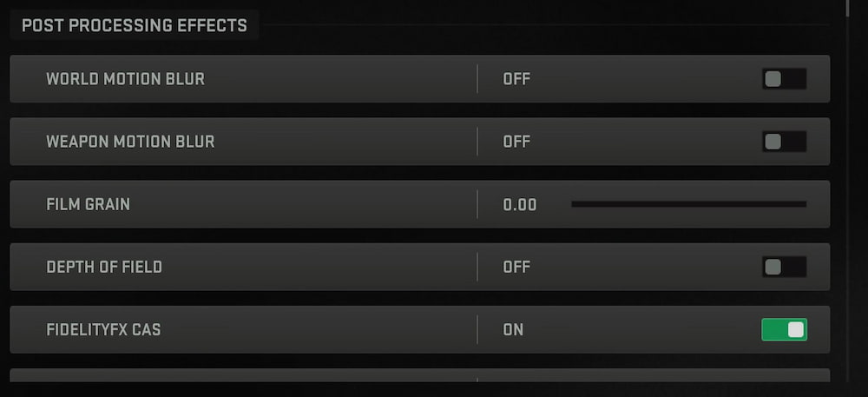
Task: Click the ON value for FidelityFX CAS
Action: click(513, 330)
